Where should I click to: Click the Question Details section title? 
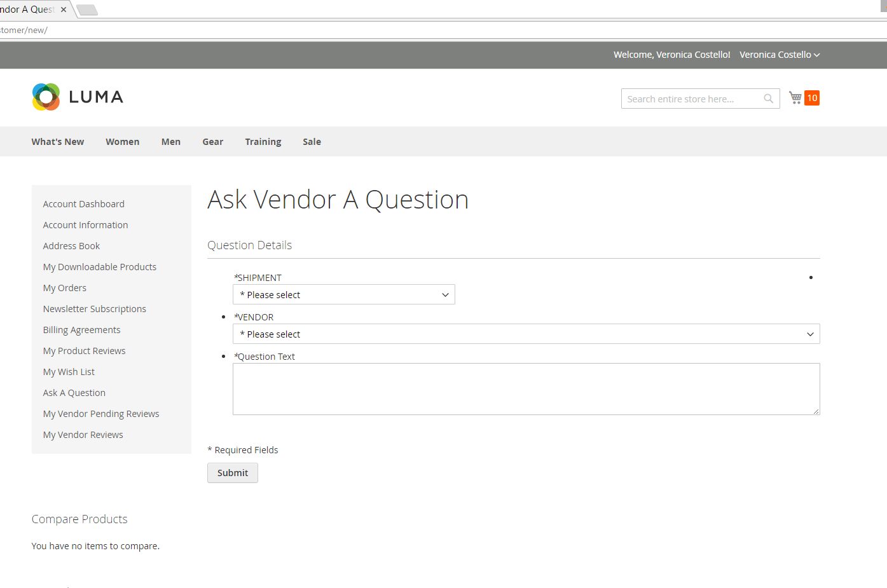[x=250, y=245]
